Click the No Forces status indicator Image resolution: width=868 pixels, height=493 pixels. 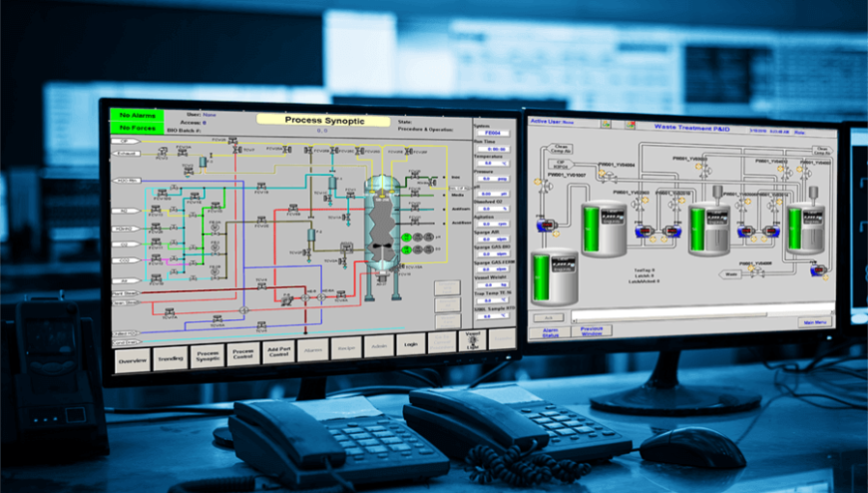pos(137,128)
